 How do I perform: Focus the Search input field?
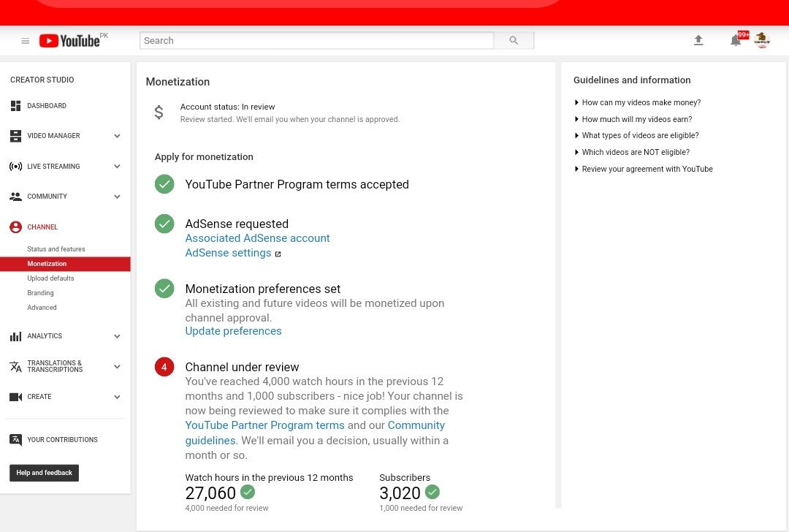point(316,40)
